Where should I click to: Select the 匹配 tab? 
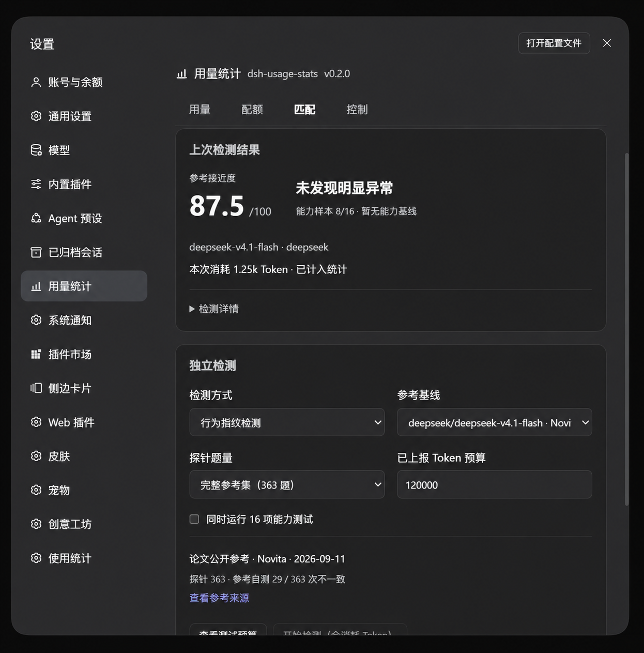304,110
